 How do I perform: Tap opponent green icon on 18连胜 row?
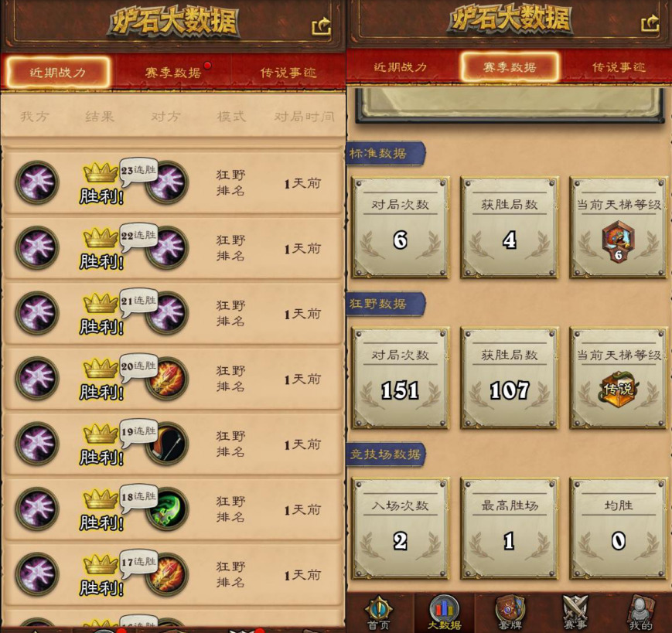coord(168,509)
